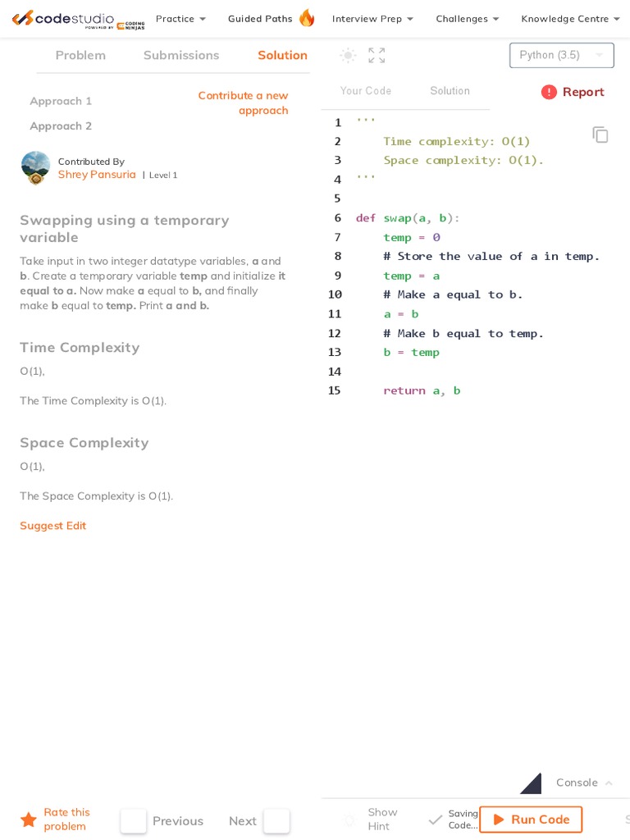630x840 pixels.
Task: Switch to the Submissions tab
Action: click(181, 55)
